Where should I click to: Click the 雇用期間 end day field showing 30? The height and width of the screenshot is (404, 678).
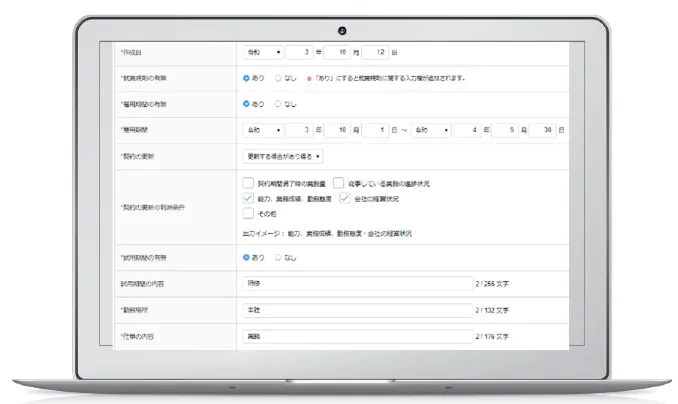pyautogui.click(x=543, y=130)
